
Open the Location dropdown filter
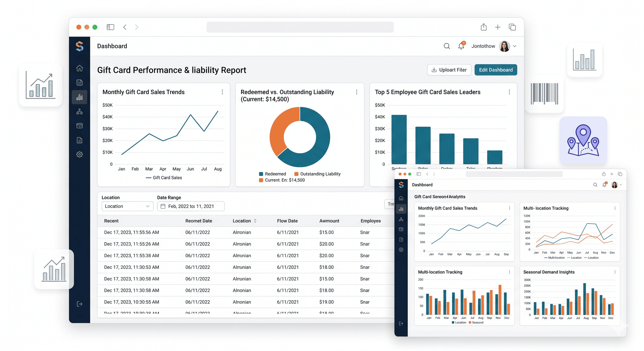point(127,206)
